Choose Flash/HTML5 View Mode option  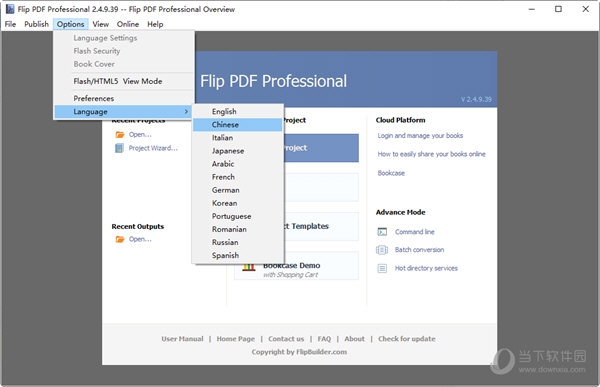coord(122,81)
